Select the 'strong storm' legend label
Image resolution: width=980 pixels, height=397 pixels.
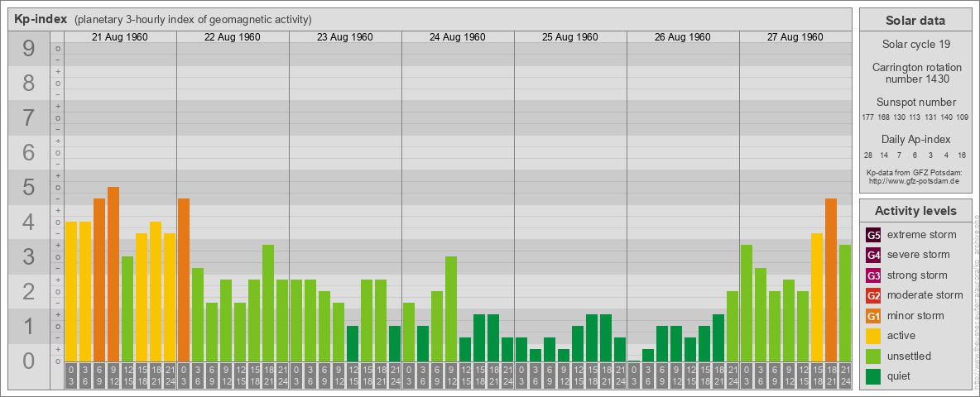917,275
